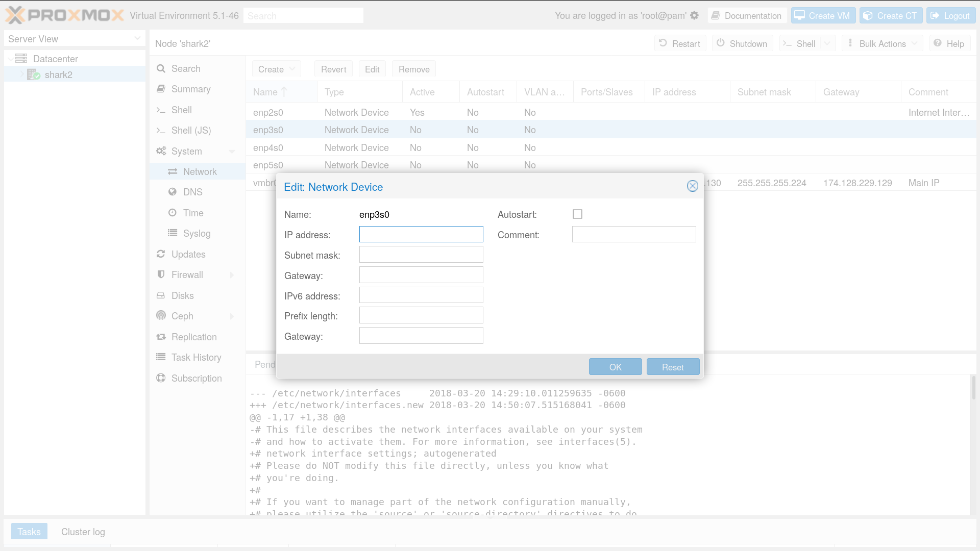Open the Shell button dropdown arrow
The height and width of the screenshot is (551, 980).
point(827,43)
